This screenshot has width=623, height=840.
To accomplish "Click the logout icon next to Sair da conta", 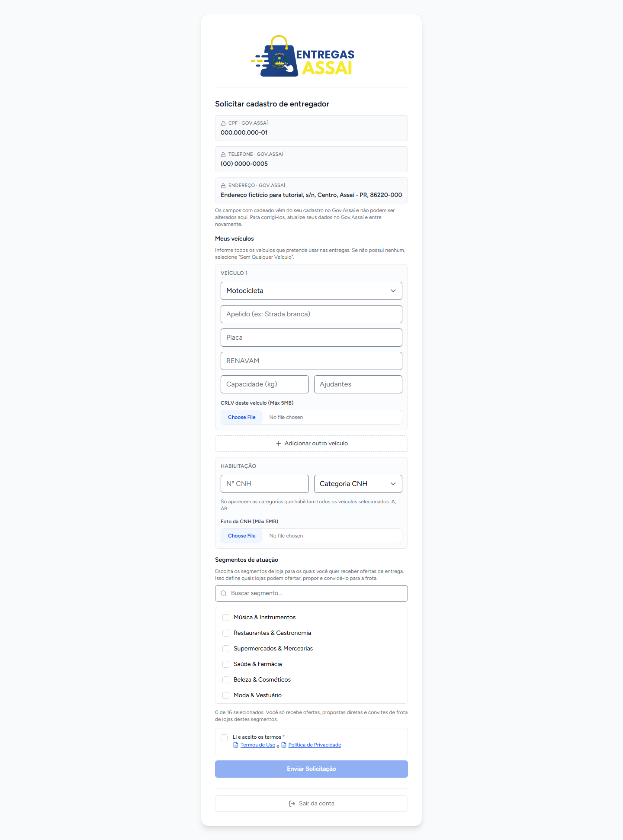I will [x=292, y=804].
